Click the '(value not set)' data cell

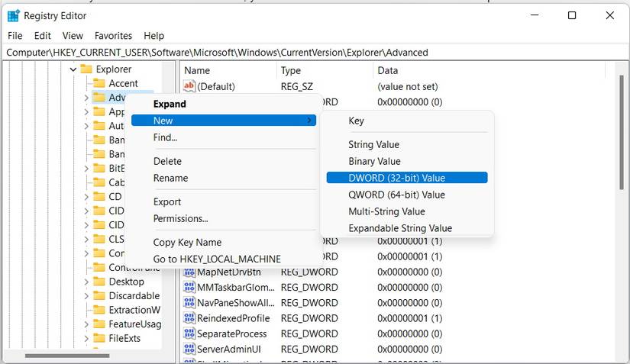(x=408, y=86)
